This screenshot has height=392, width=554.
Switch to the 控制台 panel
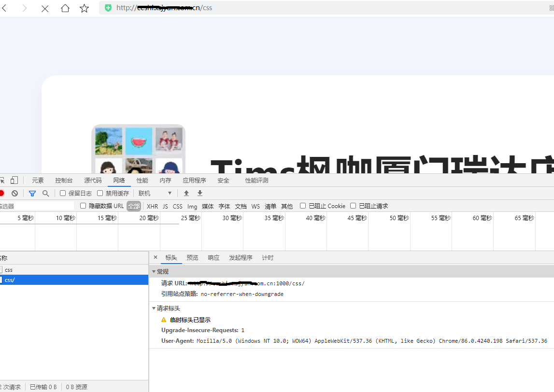coord(63,180)
